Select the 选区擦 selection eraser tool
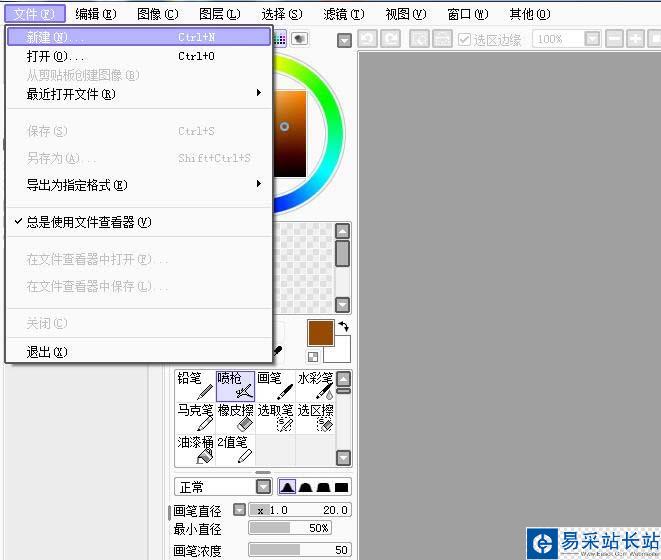Image resolution: width=661 pixels, height=560 pixels. (315, 418)
